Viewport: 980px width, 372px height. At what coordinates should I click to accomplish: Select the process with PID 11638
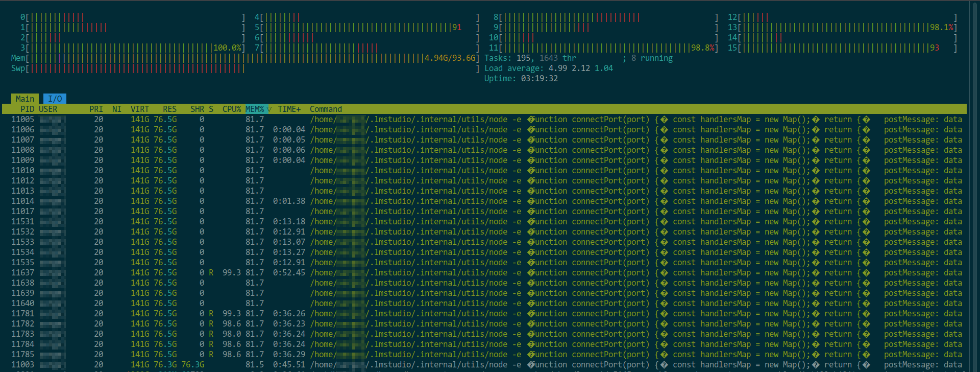(484, 283)
